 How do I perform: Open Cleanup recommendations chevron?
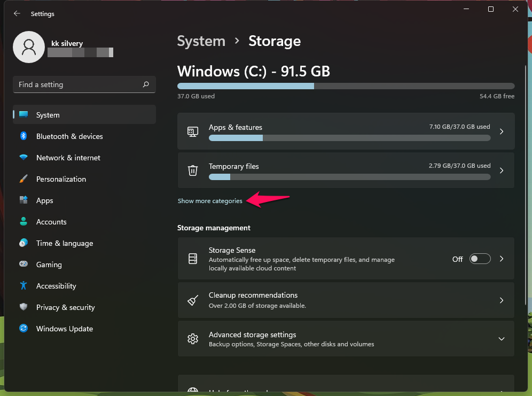coord(502,300)
